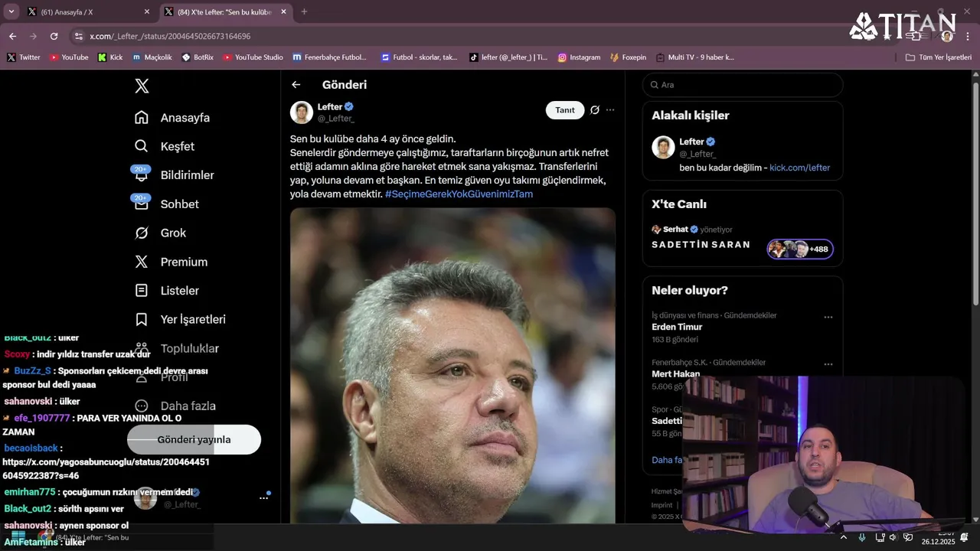Show hidden system tray icons
This screenshot has height=551, width=980.
[844, 537]
